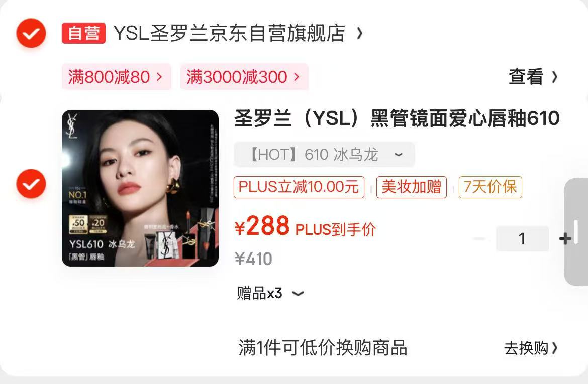
Task: Expand the 赠品x3 gifts list
Action: click(270, 293)
